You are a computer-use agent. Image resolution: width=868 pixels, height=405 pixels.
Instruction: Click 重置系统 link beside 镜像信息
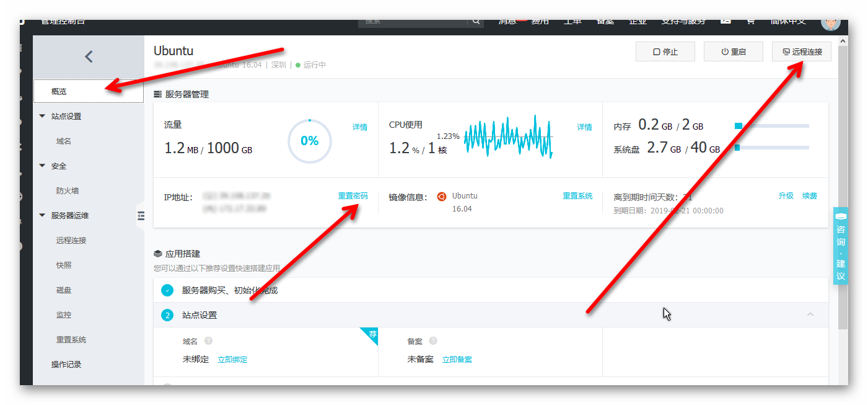(577, 196)
